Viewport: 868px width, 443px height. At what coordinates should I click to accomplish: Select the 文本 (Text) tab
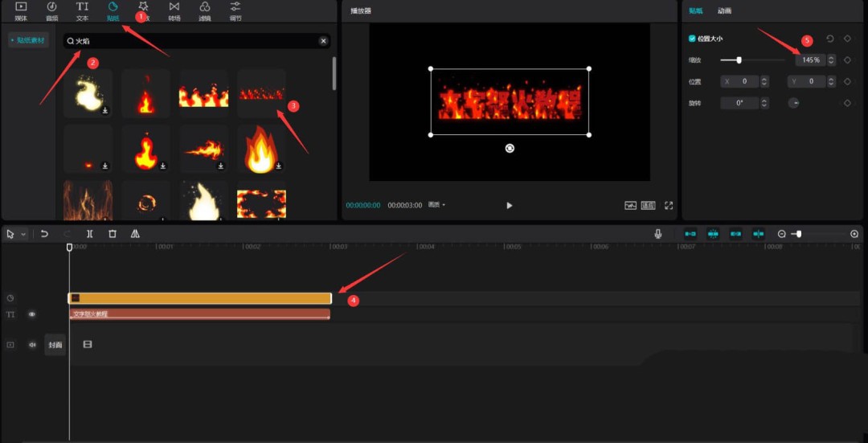click(x=82, y=10)
